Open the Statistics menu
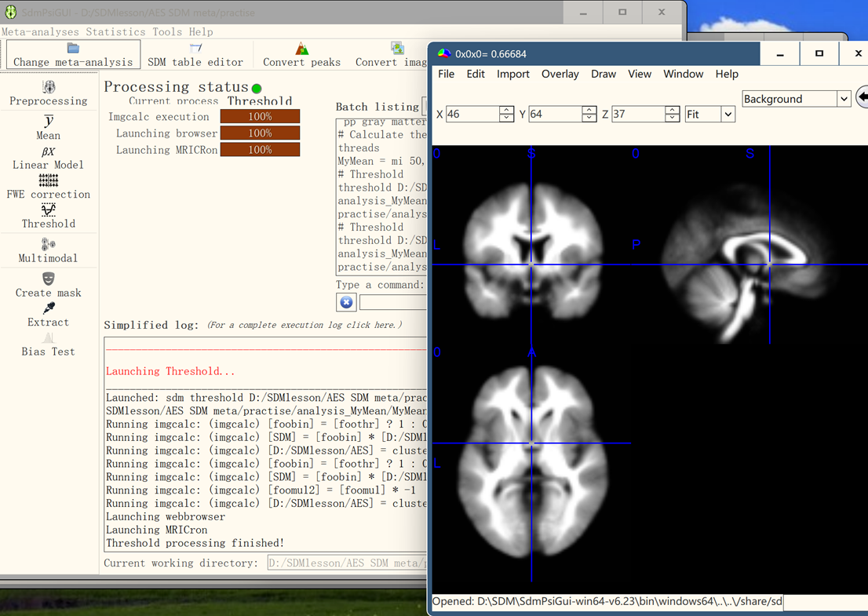This screenshot has height=616, width=868. [115, 32]
